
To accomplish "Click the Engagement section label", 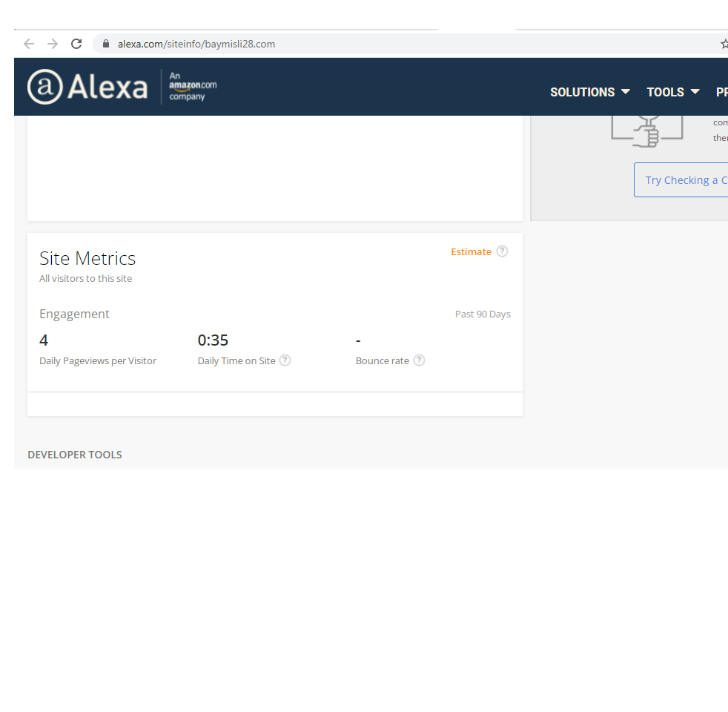I will pos(74,314).
